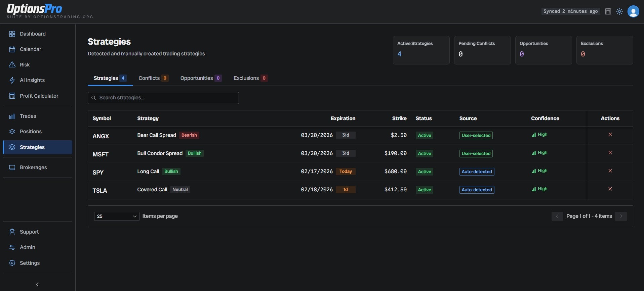
Task: Select Strategies in the sidebar
Action: 38,147
